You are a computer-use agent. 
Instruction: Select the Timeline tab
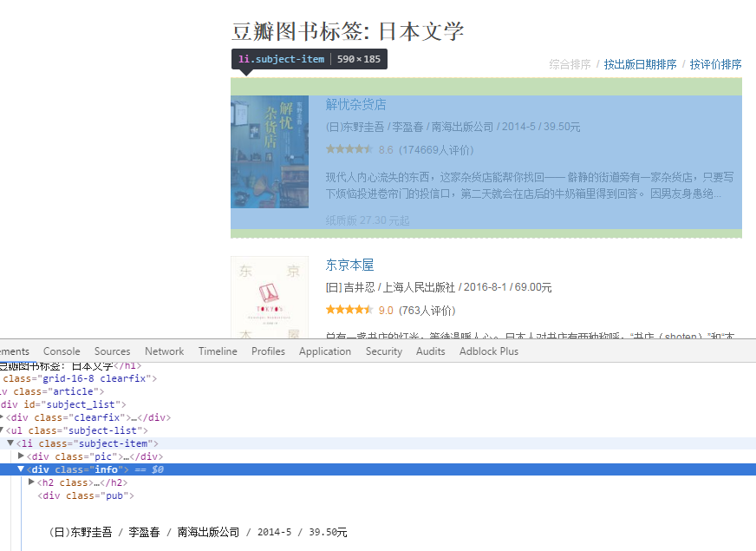(x=218, y=351)
